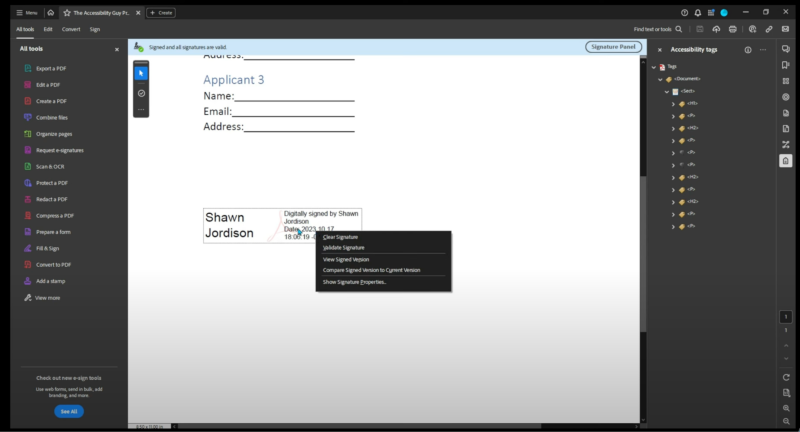The image size is (800, 432).
Task: Choose Clear Signature from context menu
Action: click(340, 237)
